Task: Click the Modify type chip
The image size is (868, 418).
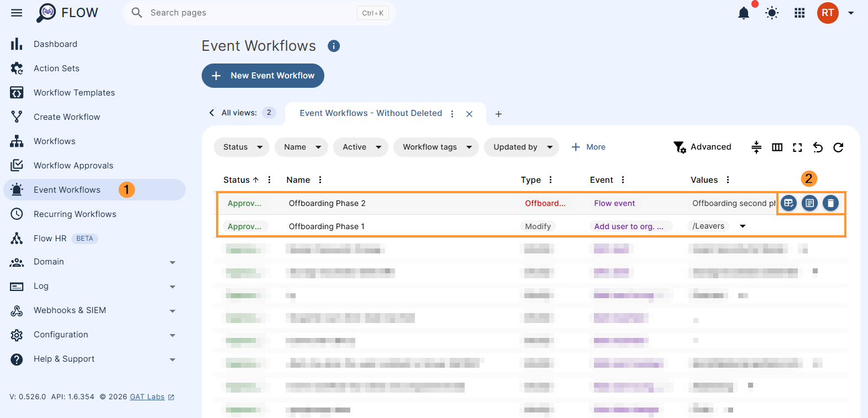Action: [538, 226]
